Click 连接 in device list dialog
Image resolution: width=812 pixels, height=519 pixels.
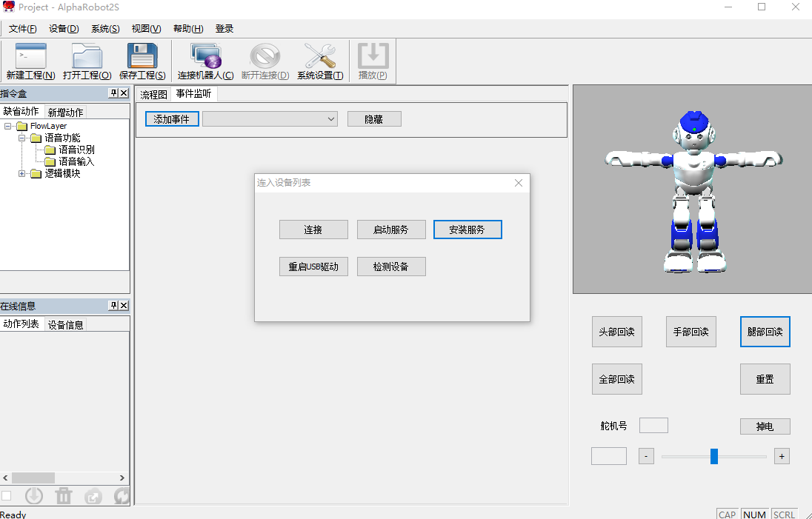(x=313, y=230)
